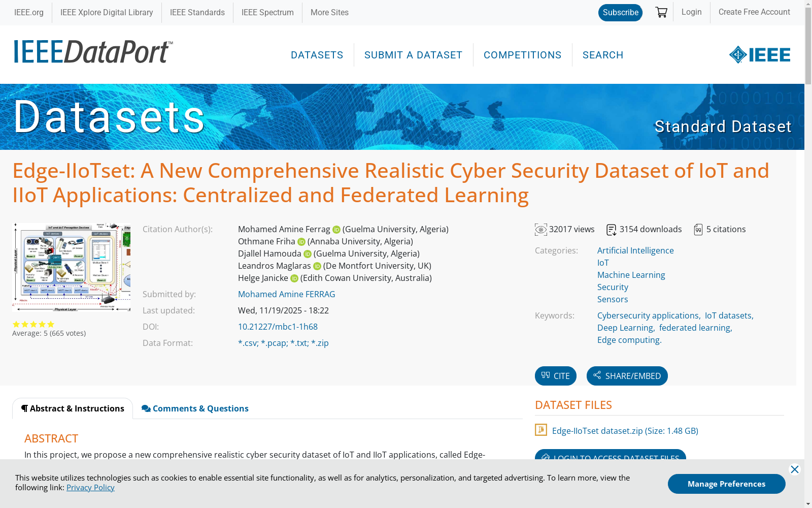Click the Artificial Intelligence category
Screen dimensions: 812x508
click(635, 250)
